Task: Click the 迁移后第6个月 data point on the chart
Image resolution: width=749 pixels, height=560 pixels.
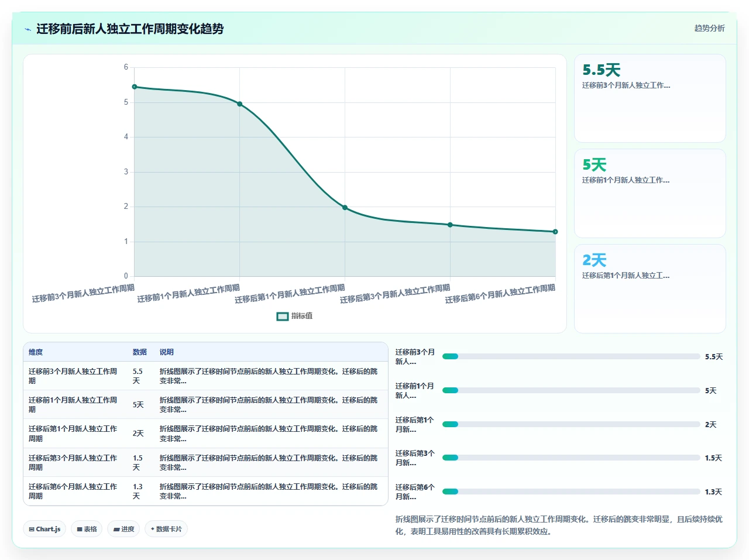Action: tap(555, 232)
